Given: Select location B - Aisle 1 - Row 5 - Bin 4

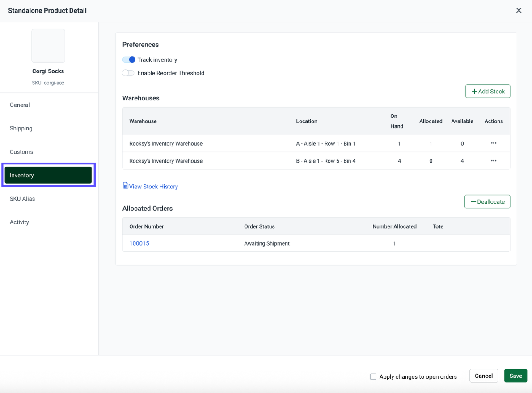Looking at the screenshot, I should pyautogui.click(x=326, y=161).
